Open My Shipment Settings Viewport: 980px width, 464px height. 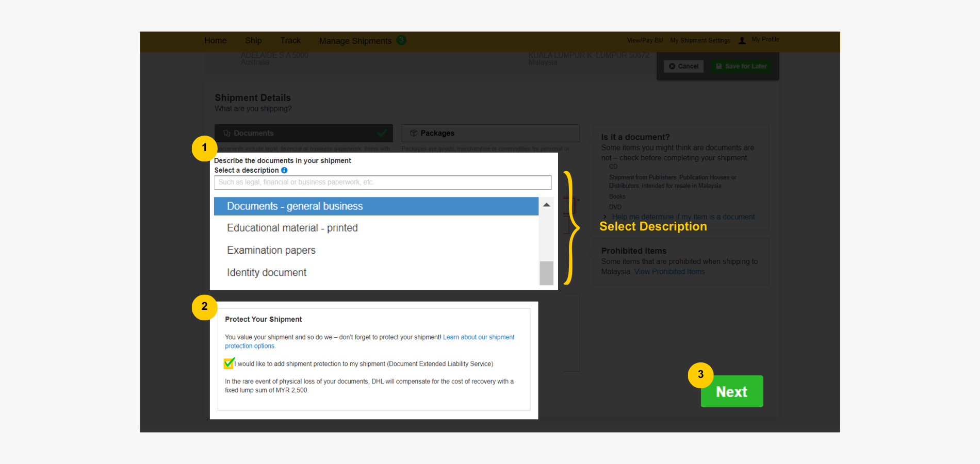pyautogui.click(x=700, y=40)
